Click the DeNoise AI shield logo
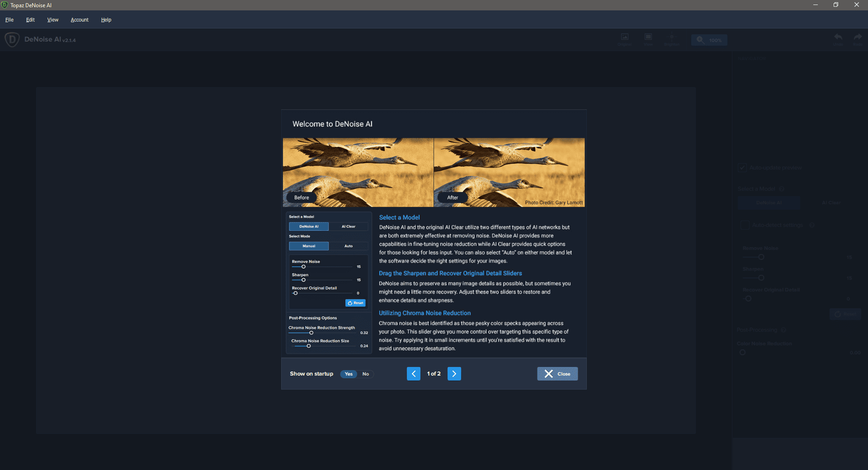Image resolution: width=868 pixels, height=470 pixels. tap(12, 40)
